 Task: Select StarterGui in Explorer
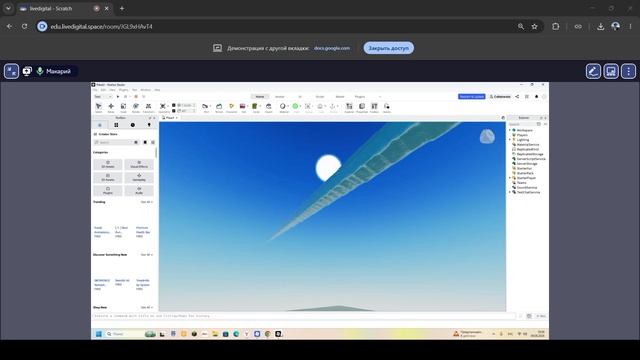point(524,169)
